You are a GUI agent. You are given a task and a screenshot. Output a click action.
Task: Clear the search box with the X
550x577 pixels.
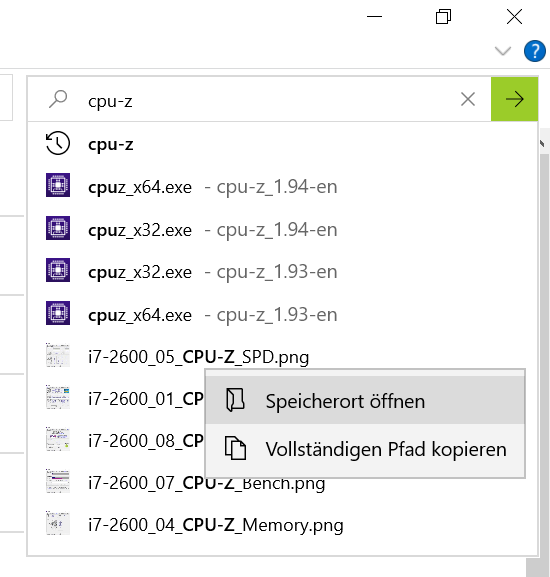tap(468, 99)
